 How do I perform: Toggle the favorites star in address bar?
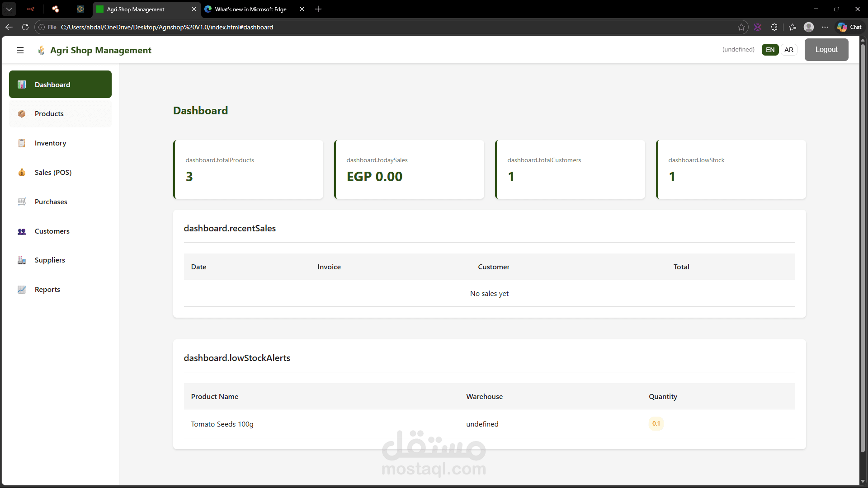click(x=741, y=27)
